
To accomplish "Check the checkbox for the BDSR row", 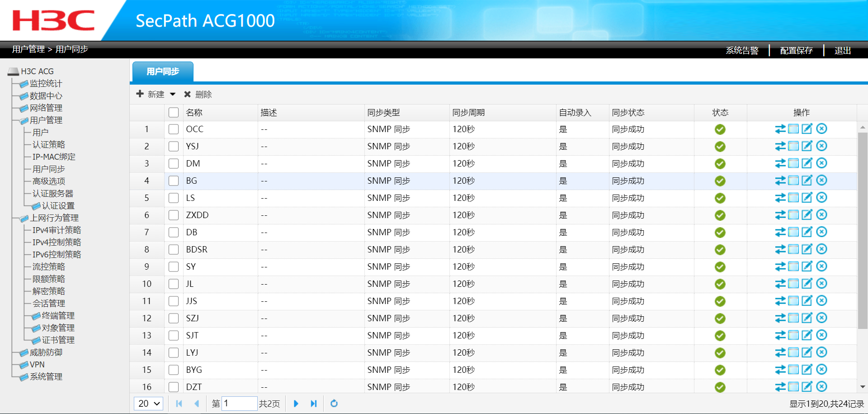I will [174, 250].
